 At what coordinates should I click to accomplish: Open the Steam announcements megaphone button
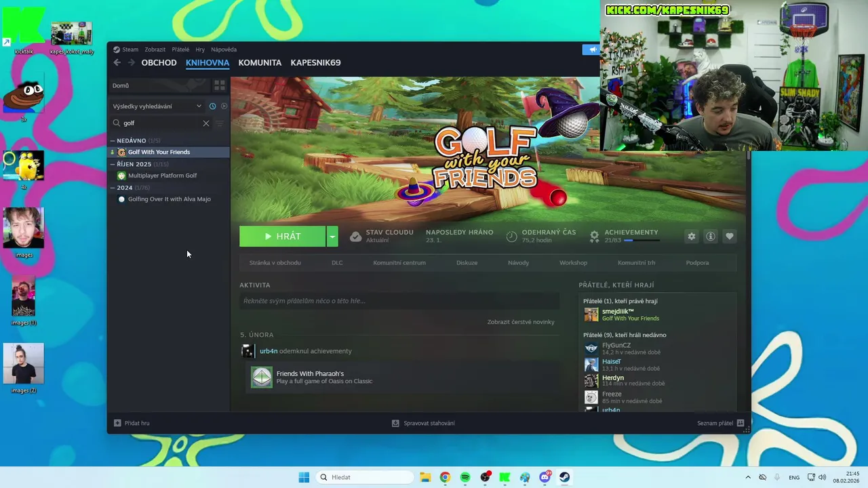[591, 49]
